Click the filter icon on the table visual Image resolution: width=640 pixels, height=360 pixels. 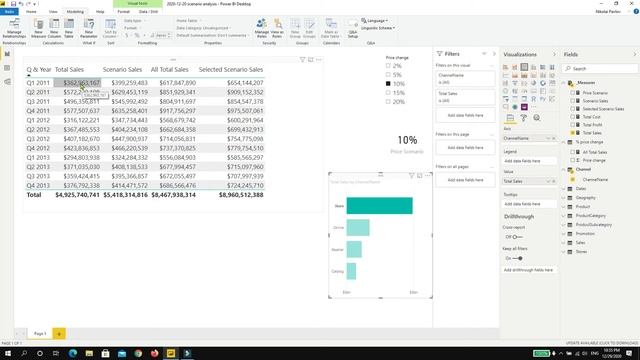pos(302,60)
